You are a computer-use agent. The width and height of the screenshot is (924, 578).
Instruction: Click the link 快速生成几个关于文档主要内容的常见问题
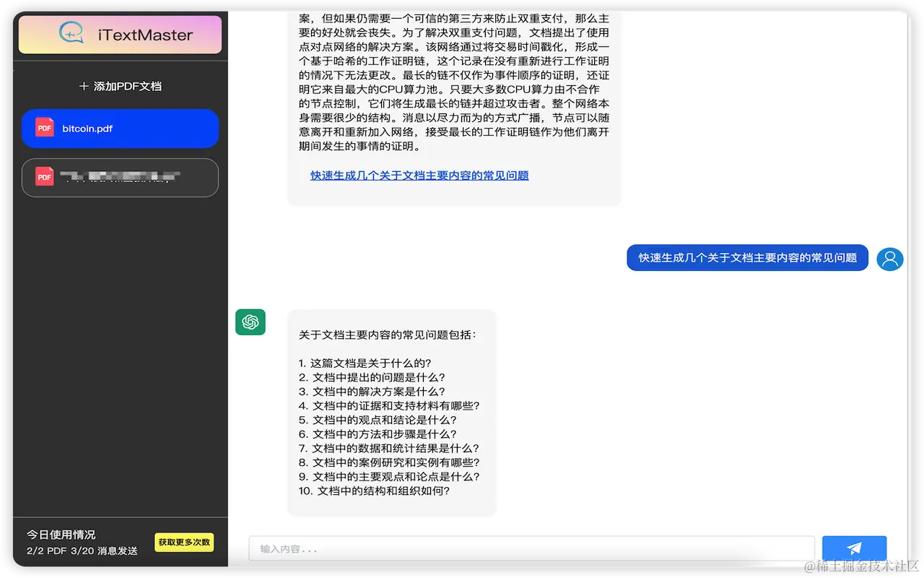click(x=419, y=175)
